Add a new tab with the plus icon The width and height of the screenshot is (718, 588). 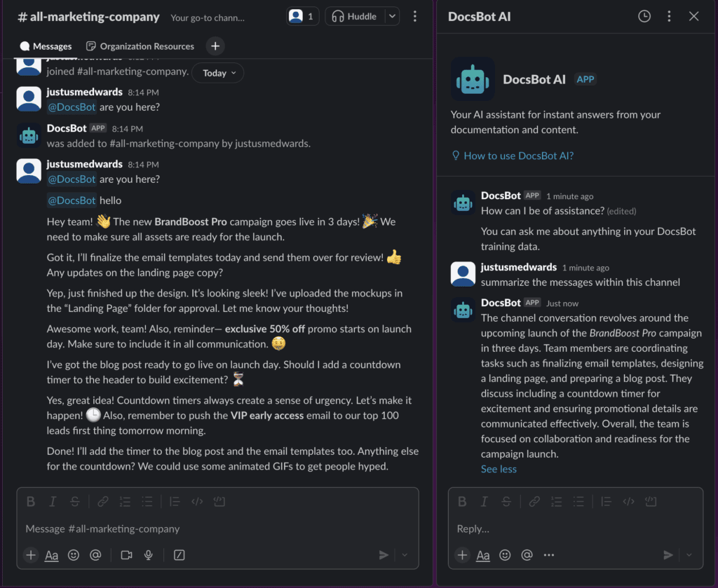pyautogui.click(x=215, y=46)
